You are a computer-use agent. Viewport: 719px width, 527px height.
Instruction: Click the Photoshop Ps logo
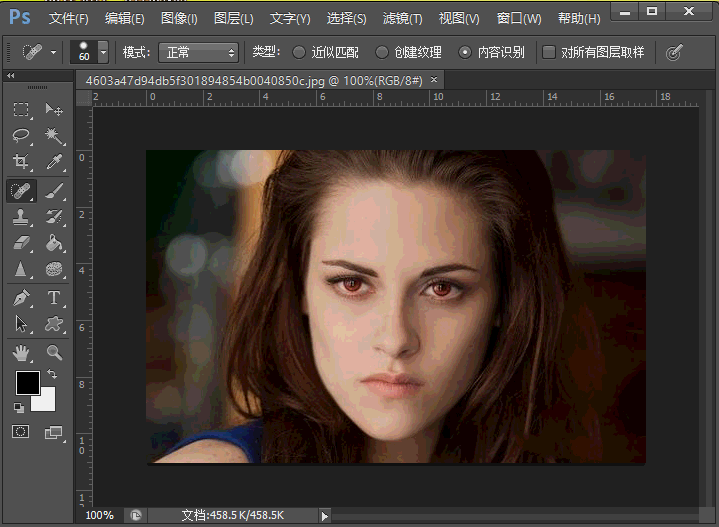(20, 17)
